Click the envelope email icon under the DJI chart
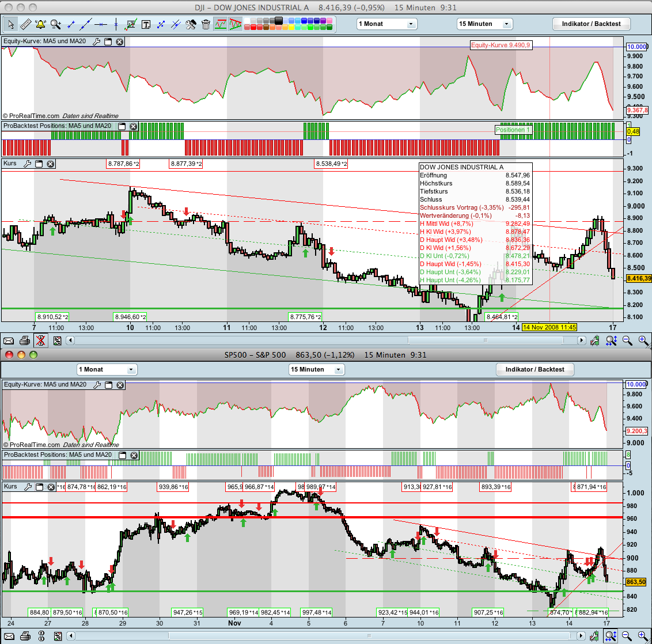Screen dimensions: 652x644 coord(8,341)
